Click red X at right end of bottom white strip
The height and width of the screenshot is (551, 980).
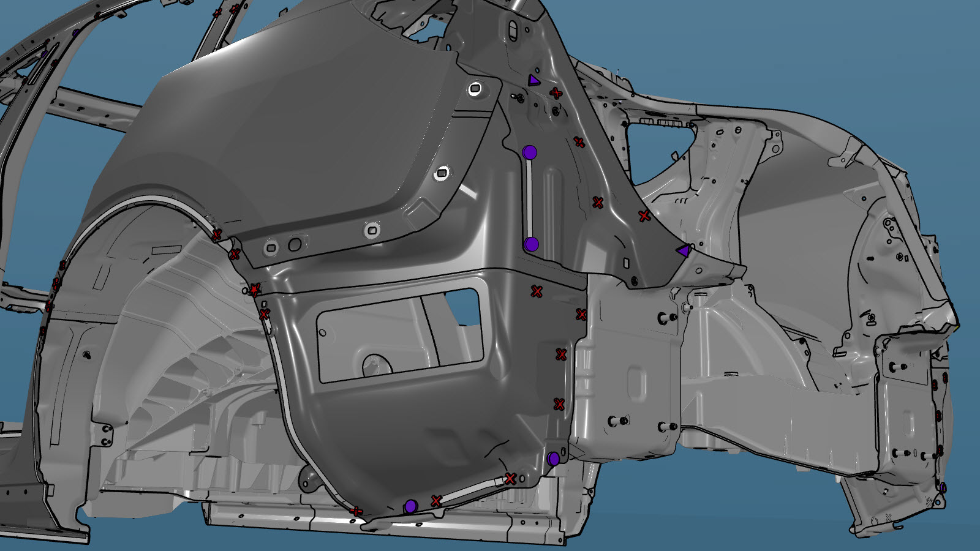pyautogui.click(x=510, y=478)
